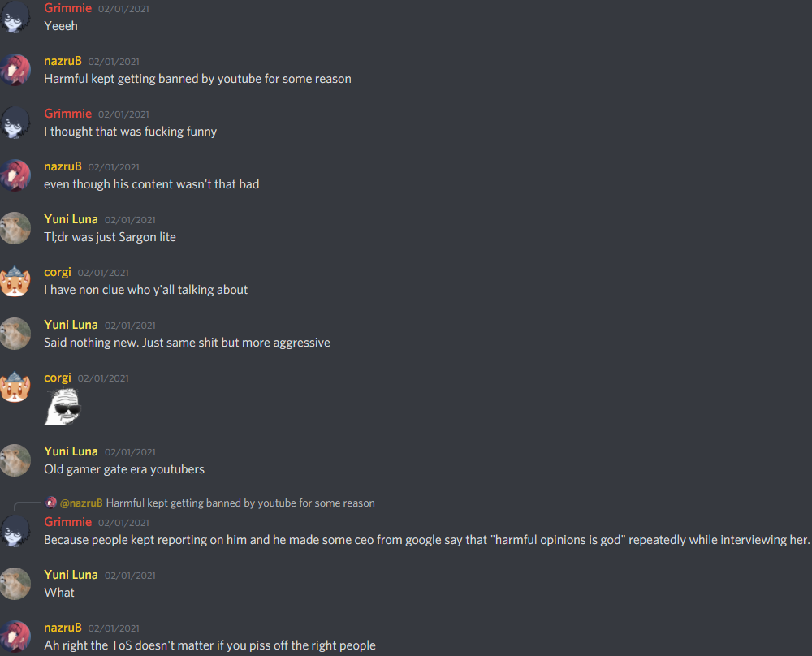The image size is (812, 656).
Task: Click the timestamp next to Grimmie's Yeeeh message
Action: [123, 9]
